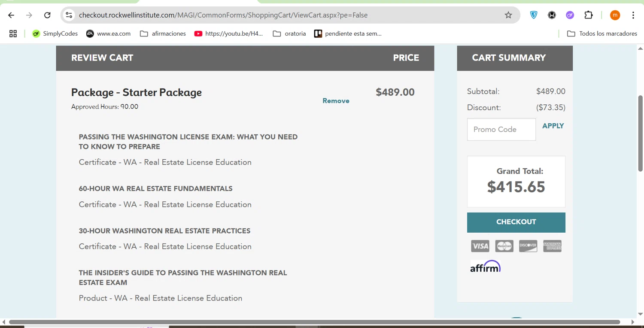Screen dimensions: 644x328
Task: Open the pendiente esta sem bookmark
Action: pos(348,33)
